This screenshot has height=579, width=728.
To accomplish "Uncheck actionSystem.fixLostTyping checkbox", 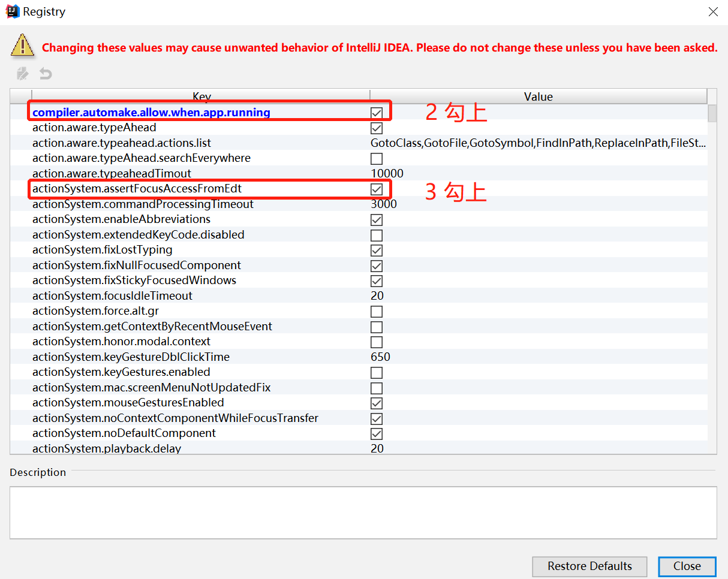I will (377, 251).
